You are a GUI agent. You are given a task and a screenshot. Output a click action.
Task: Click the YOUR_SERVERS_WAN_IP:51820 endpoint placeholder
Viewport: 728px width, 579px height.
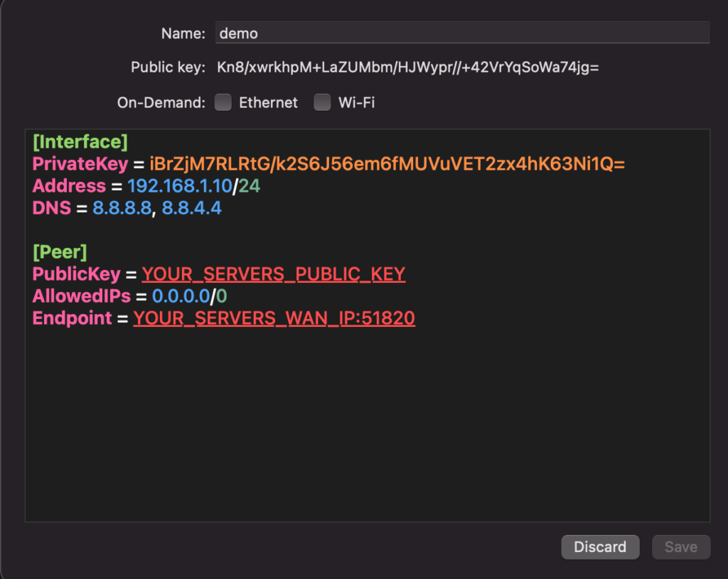click(274, 318)
